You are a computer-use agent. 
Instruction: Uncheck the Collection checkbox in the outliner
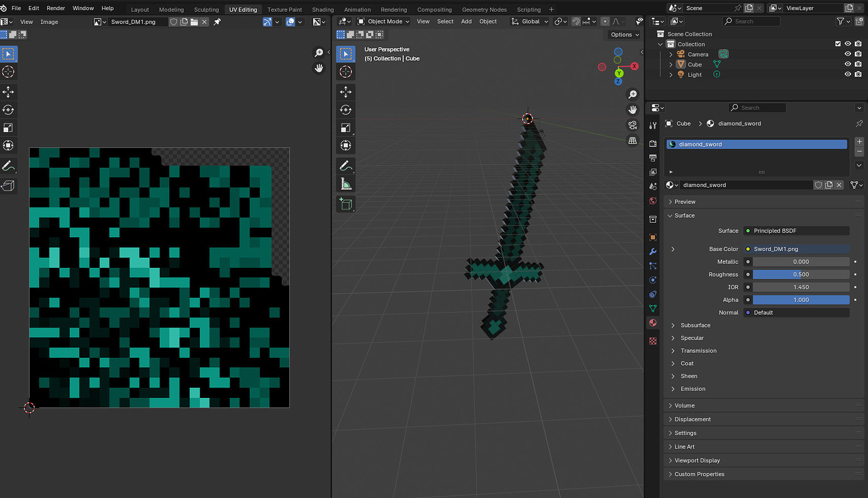(838, 43)
